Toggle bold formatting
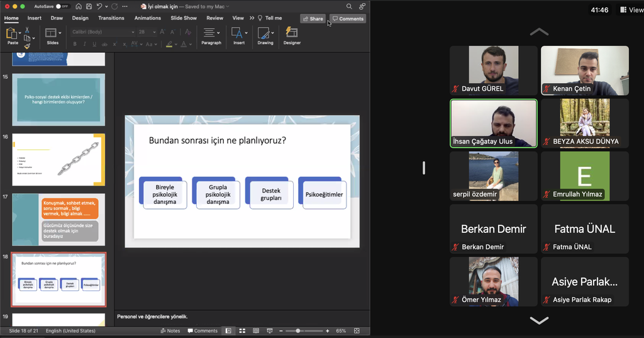The image size is (644, 338). coord(75,44)
